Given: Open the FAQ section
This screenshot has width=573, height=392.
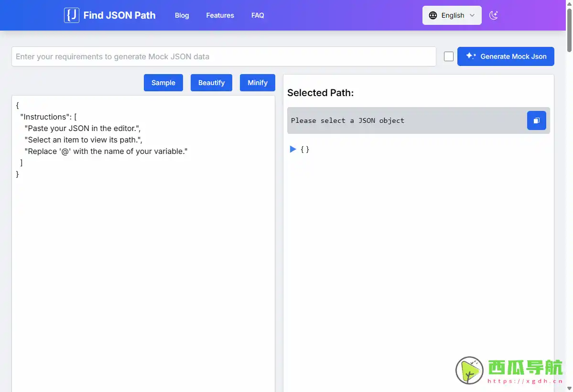Looking at the screenshot, I should pyautogui.click(x=258, y=15).
